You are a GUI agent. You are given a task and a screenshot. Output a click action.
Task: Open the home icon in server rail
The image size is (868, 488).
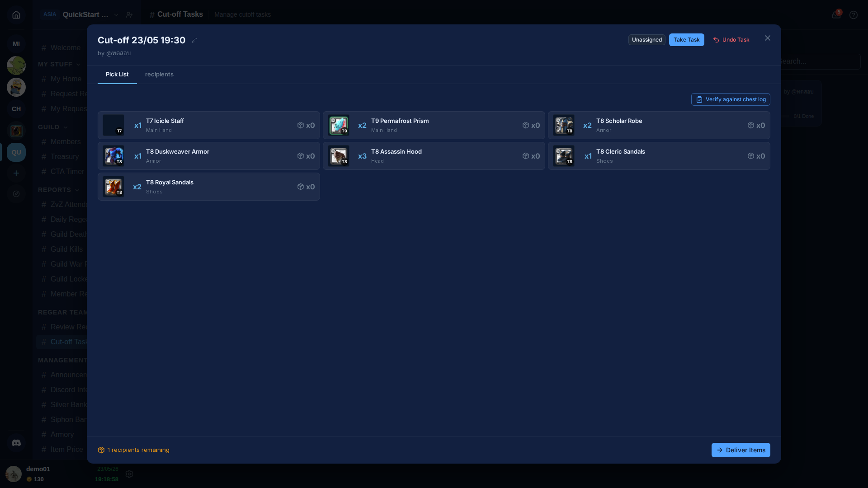click(x=16, y=15)
